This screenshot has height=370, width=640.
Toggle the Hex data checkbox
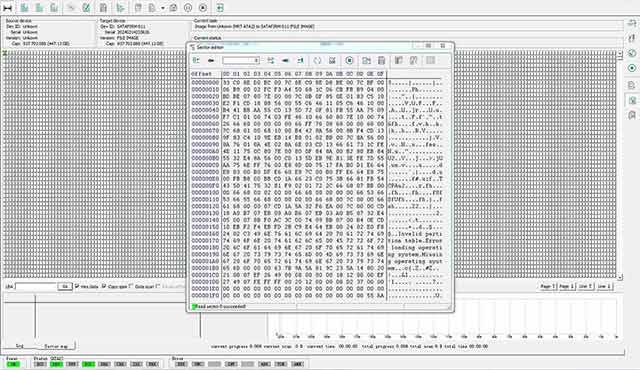point(77,286)
